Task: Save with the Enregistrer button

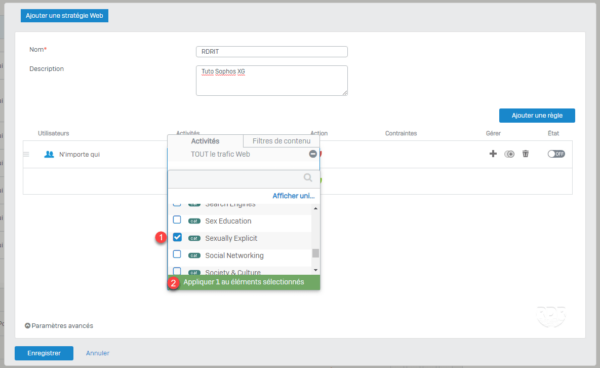Action: (x=44, y=353)
